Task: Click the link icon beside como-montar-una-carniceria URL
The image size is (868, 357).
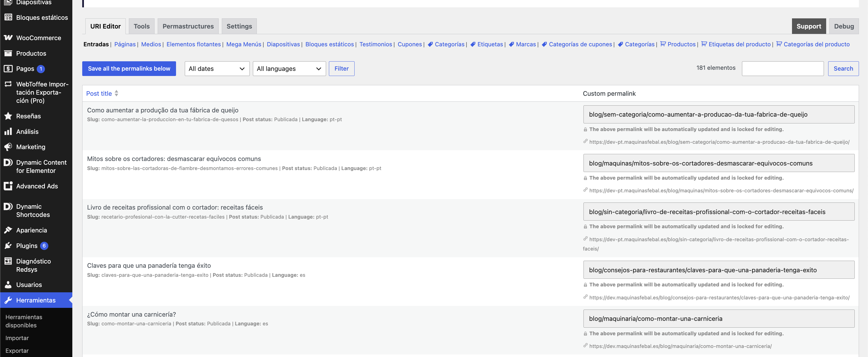Action: click(x=586, y=345)
